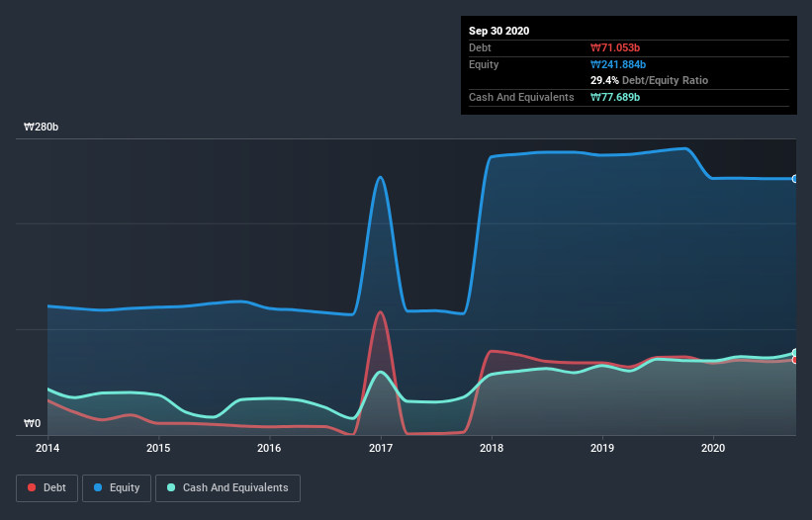The image size is (812, 520).
Task: Toggle the Debt series legend button
Action: tap(46, 488)
